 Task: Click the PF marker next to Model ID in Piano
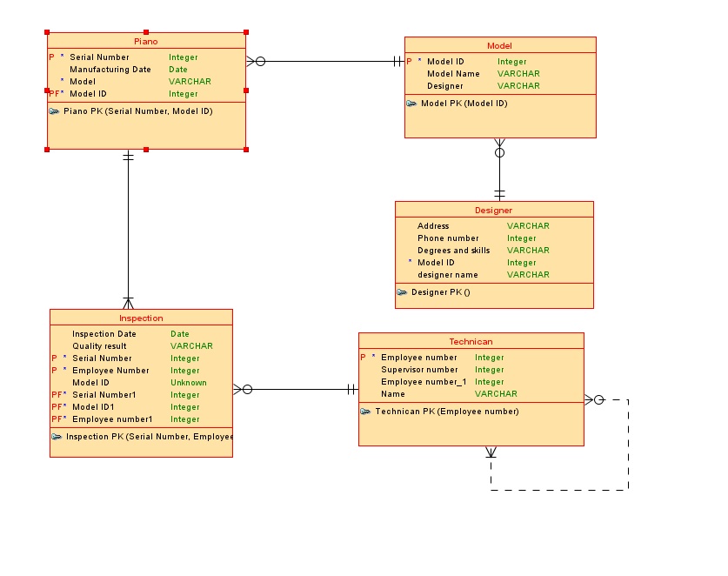point(54,93)
